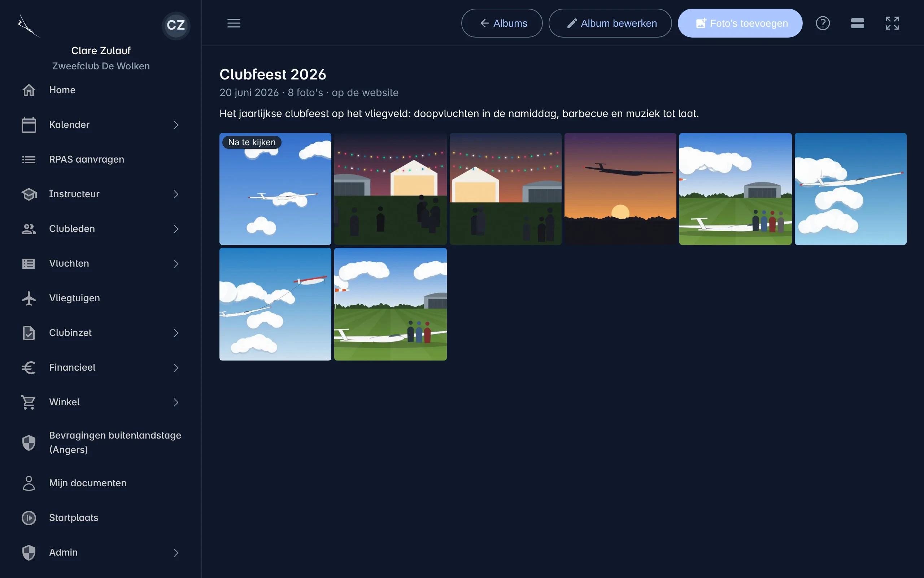Image resolution: width=924 pixels, height=578 pixels.
Task: Switch layout using the stacked bars icon
Action: [x=858, y=23]
